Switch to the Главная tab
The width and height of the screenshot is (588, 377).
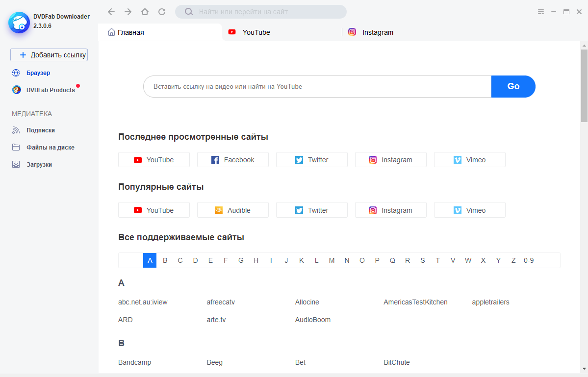[160, 32]
